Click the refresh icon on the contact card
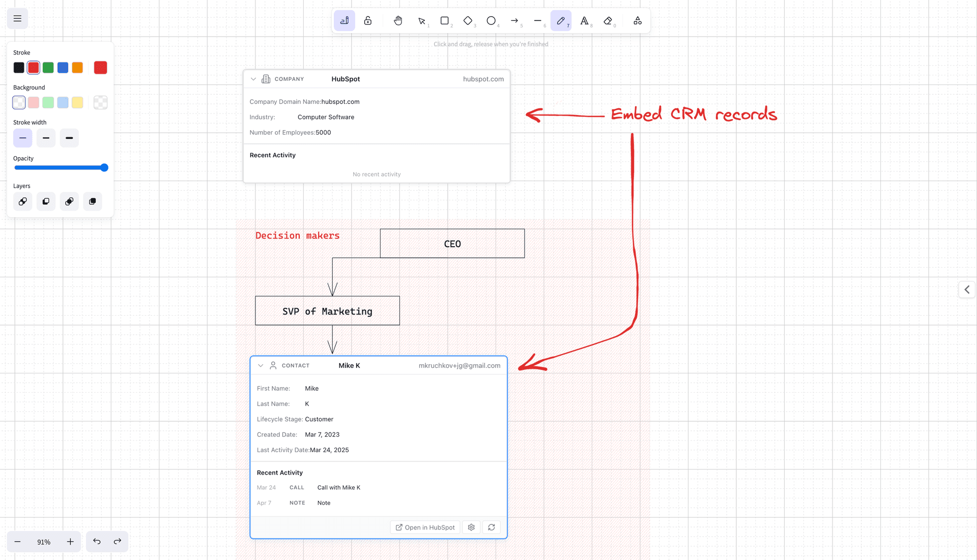977x560 pixels. [x=491, y=527]
